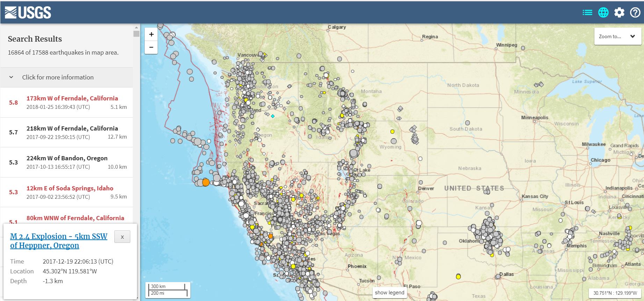Open M 2.4 Explosion Heppner link

point(59,241)
